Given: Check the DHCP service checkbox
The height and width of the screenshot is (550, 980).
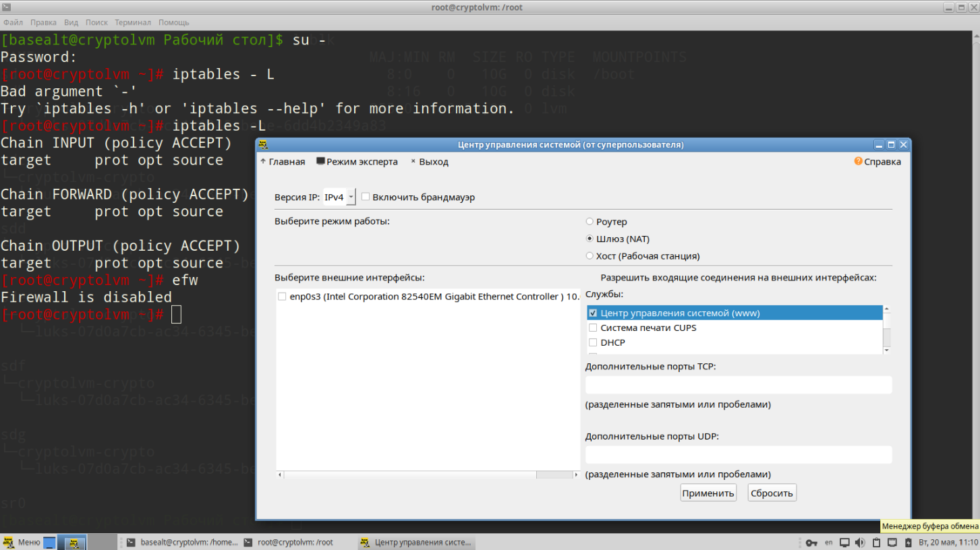Looking at the screenshot, I should (x=593, y=342).
